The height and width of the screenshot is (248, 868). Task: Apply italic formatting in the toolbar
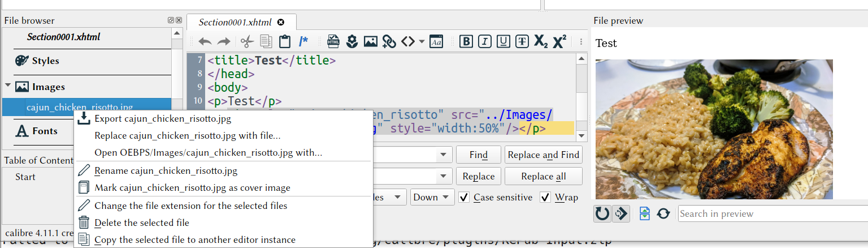click(x=484, y=41)
